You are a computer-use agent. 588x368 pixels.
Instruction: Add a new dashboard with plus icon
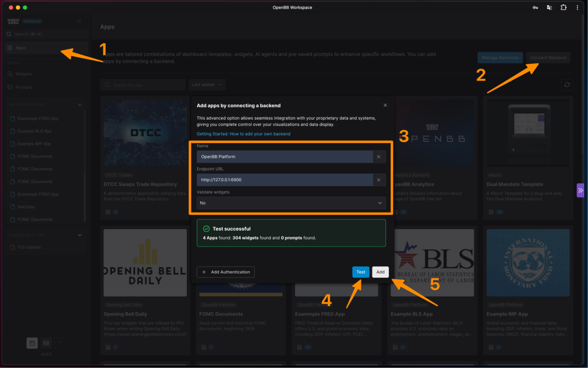pos(79,105)
